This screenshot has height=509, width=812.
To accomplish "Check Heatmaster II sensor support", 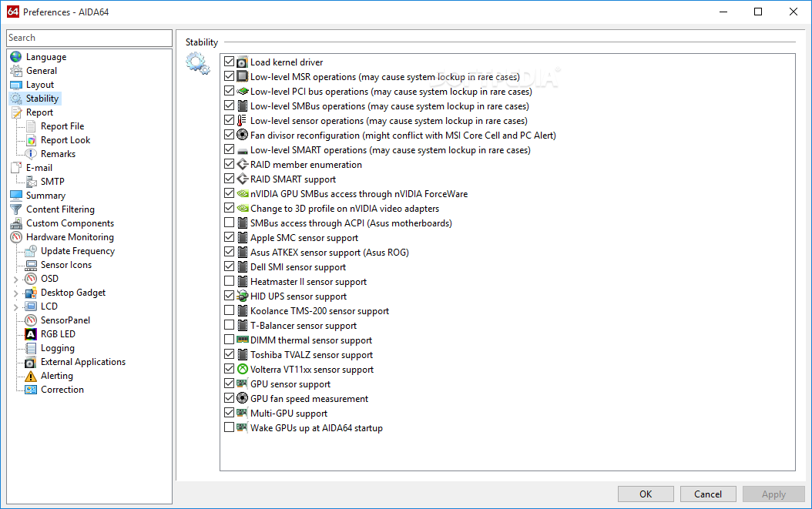I will tap(229, 281).
